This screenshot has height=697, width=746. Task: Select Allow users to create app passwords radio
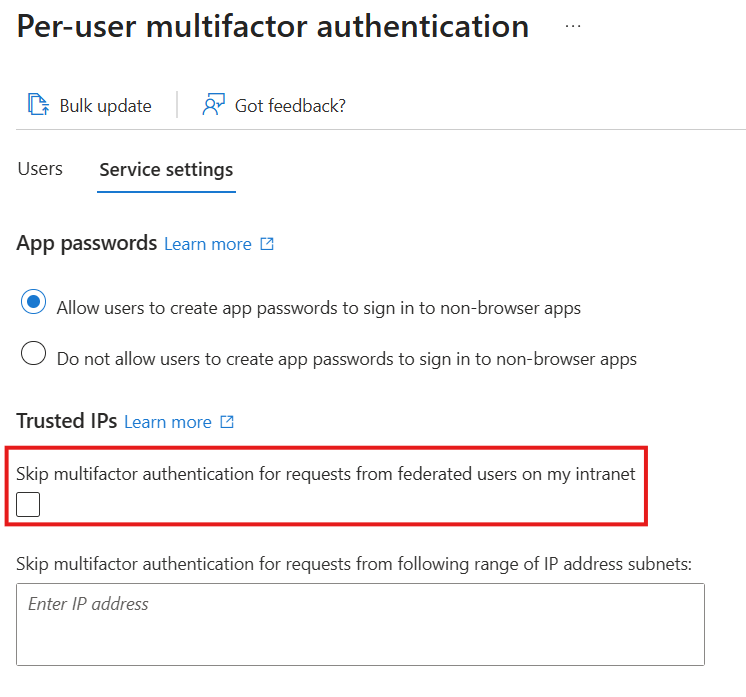pyautogui.click(x=34, y=303)
